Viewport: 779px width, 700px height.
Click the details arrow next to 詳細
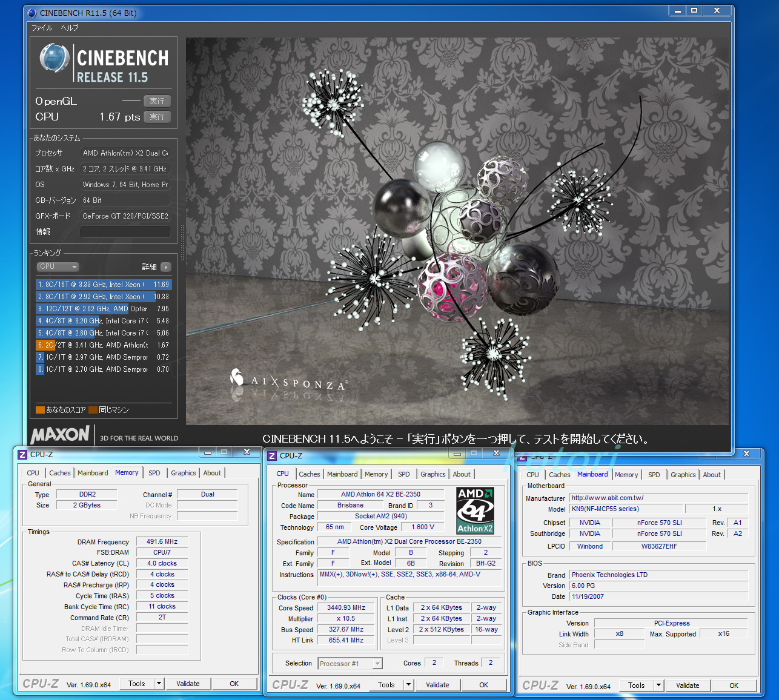click(x=166, y=267)
